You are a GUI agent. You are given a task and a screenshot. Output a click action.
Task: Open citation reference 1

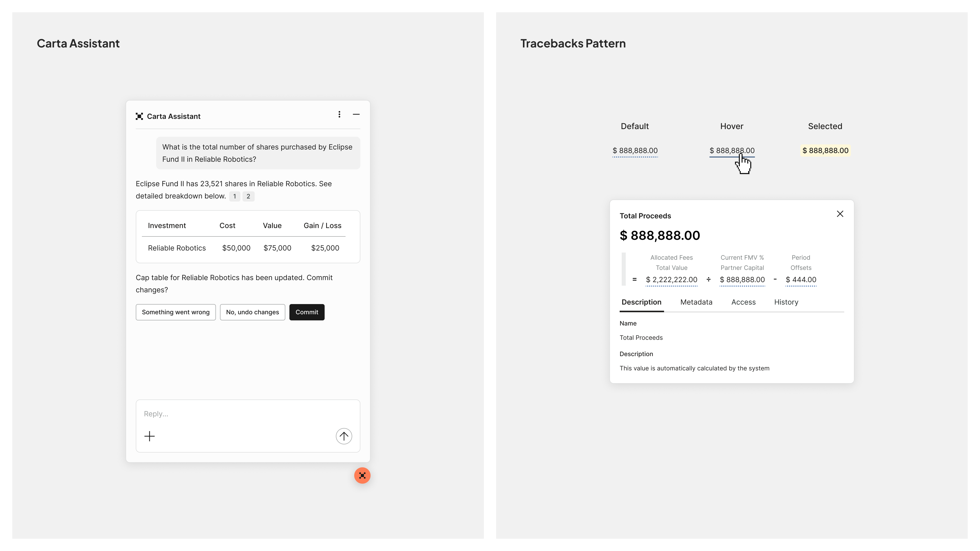pos(234,196)
